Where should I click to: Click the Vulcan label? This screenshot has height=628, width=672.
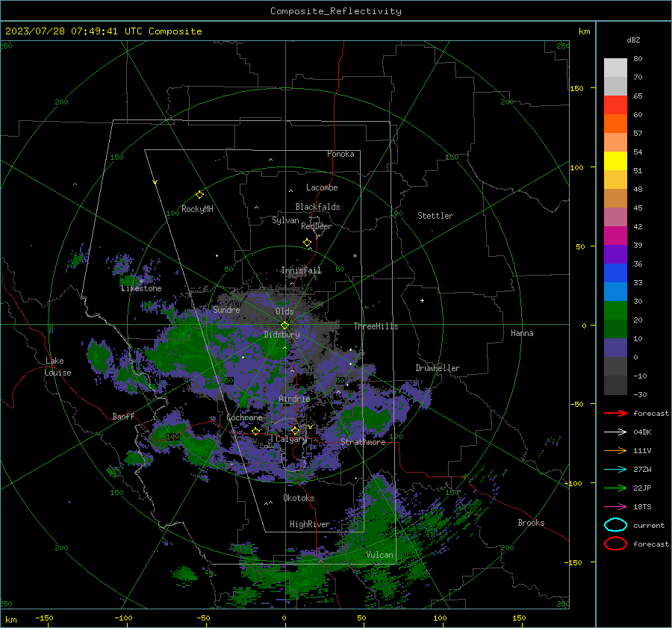[380, 555]
